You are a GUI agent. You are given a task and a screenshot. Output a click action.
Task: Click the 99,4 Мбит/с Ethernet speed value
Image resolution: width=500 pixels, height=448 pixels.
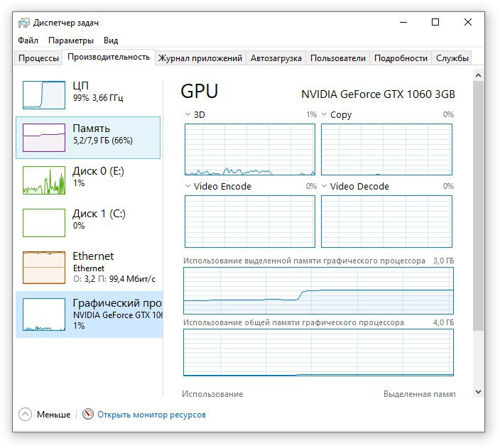(132, 279)
